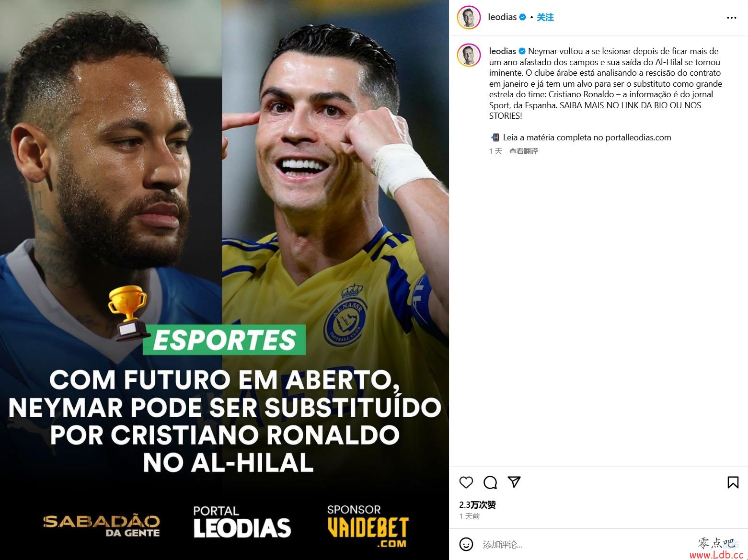Open leodias username in header

coord(502,17)
